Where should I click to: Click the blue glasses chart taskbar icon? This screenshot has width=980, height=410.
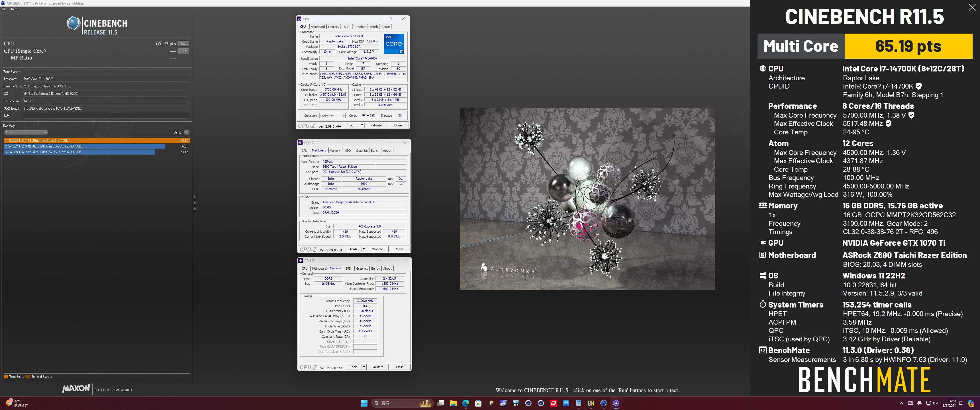coord(566,403)
